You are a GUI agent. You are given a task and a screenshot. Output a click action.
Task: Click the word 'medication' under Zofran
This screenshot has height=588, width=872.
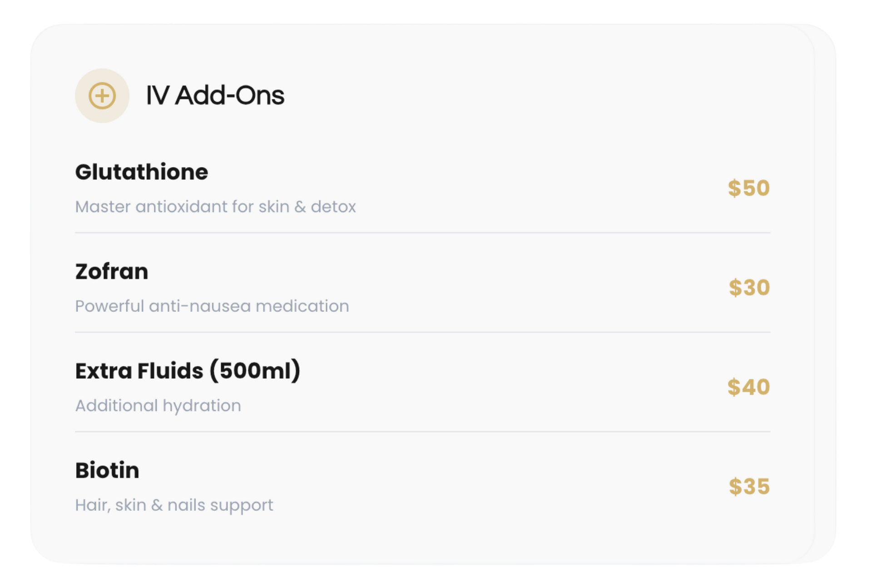[302, 306]
